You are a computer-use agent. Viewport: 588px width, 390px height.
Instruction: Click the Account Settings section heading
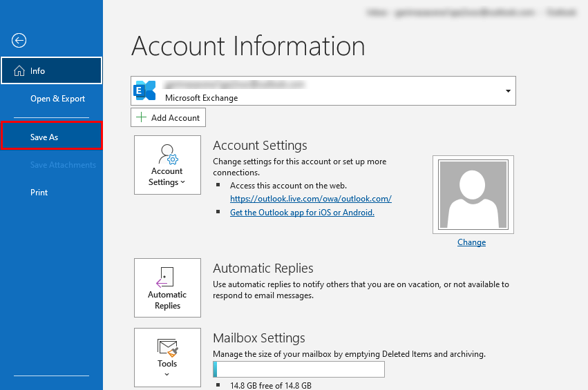coord(260,146)
